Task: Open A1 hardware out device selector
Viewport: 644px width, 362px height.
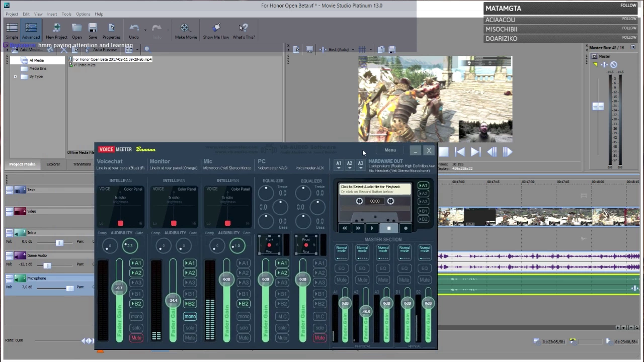Action: (339, 165)
